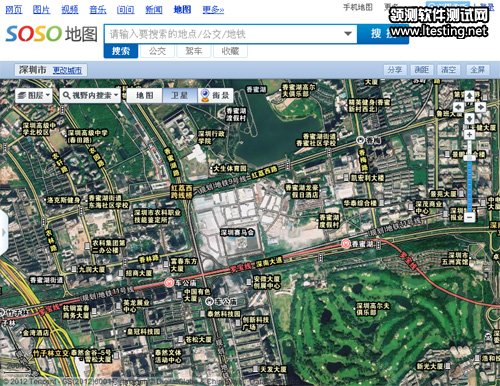Image resolution: width=500 pixels, height=386 pixels.
Task: Click the 香蜜湖度假村 label near the lake
Action: pos(236,114)
